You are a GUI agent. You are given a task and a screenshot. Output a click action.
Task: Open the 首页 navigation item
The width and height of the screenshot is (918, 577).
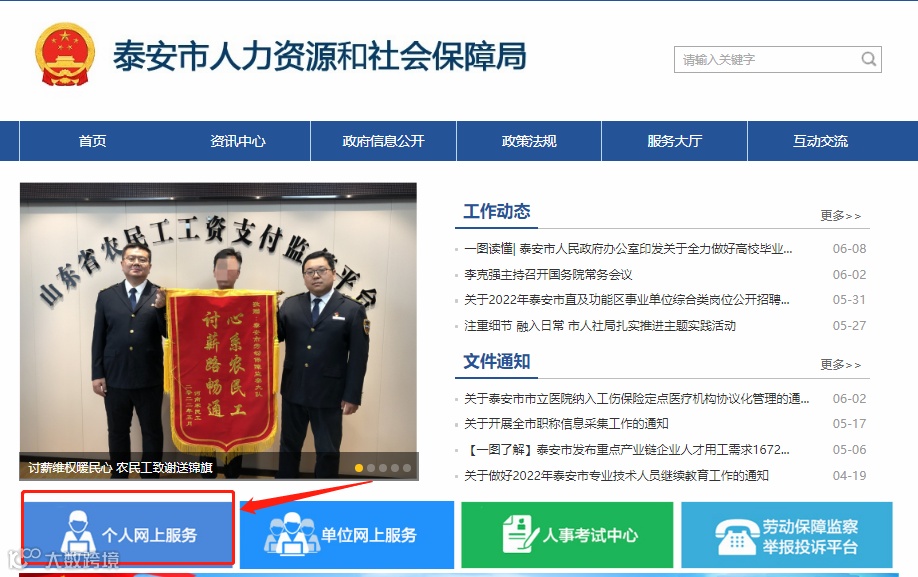click(x=93, y=141)
